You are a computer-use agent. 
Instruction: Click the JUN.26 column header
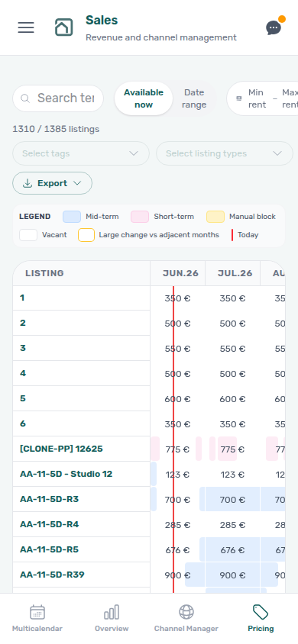(178, 273)
